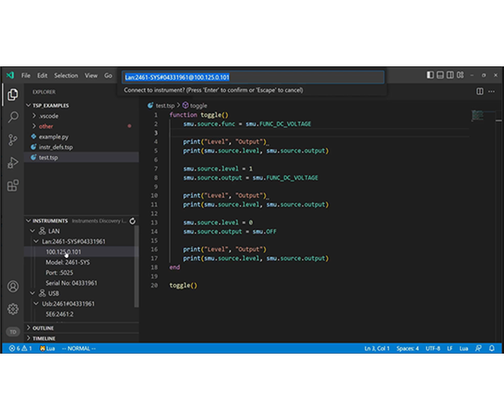Open the Selection menu
This screenshot has height=420, width=504.
66,76
